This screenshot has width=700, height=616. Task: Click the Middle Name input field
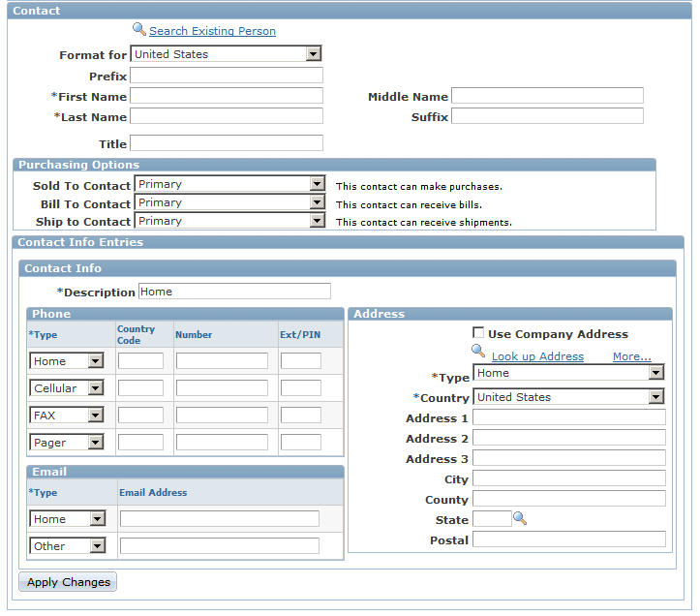coord(547,96)
